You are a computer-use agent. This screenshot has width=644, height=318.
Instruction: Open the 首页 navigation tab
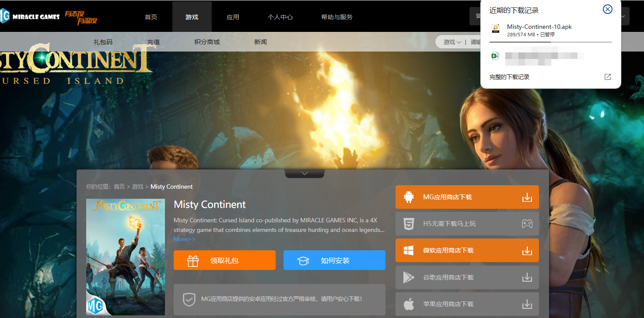click(x=151, y=17)
